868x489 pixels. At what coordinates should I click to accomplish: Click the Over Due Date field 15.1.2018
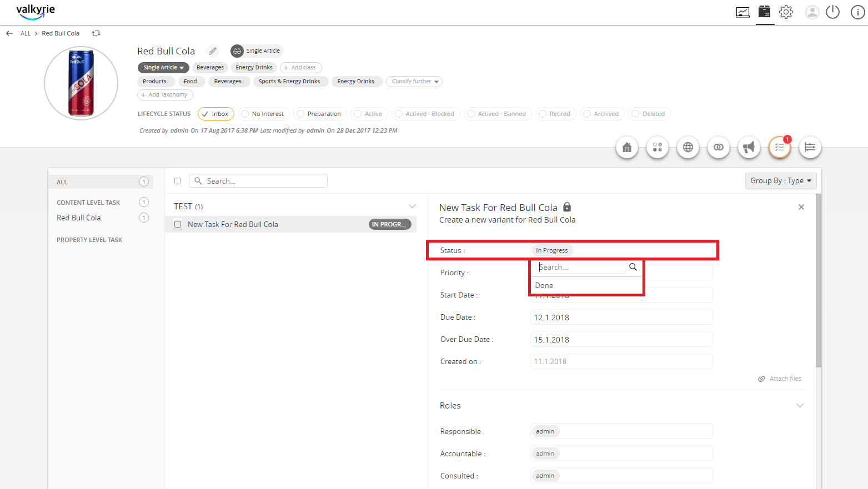click(x=621, y=340)
